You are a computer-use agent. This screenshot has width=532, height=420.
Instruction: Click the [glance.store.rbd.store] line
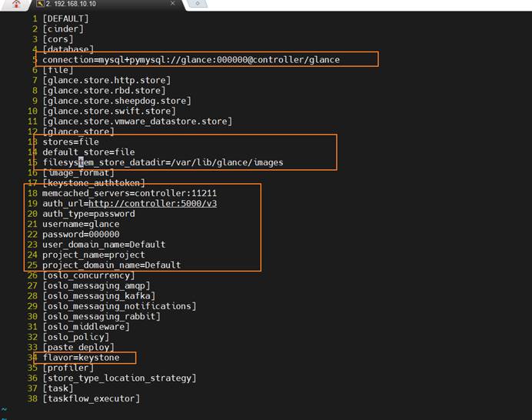pyautogui.click(x=104, y=90)
